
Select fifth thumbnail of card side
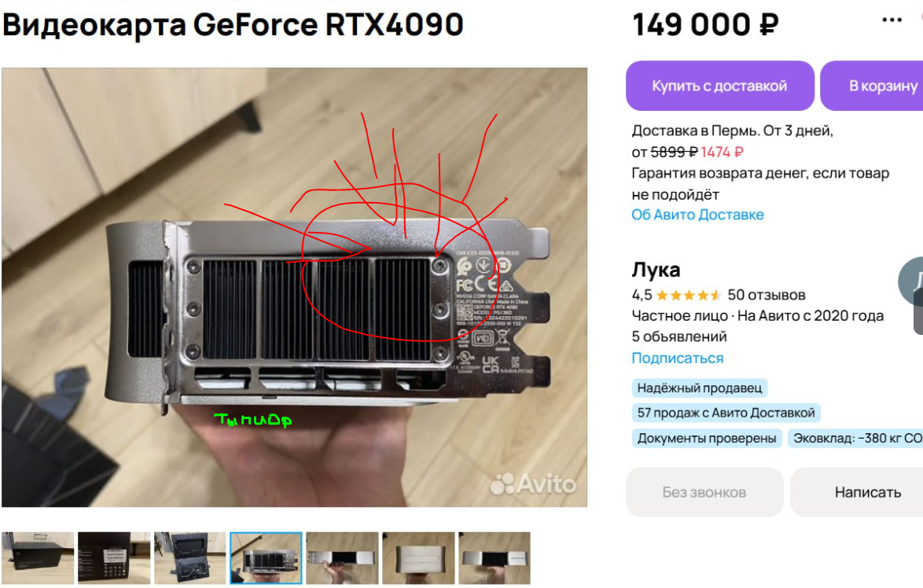[342, 558]
